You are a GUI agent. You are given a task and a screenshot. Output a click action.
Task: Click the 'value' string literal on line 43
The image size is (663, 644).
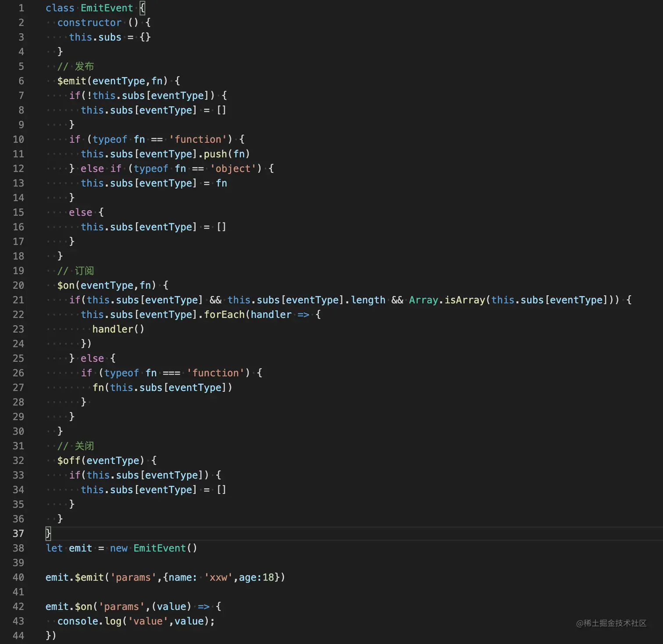coord(148,621)
